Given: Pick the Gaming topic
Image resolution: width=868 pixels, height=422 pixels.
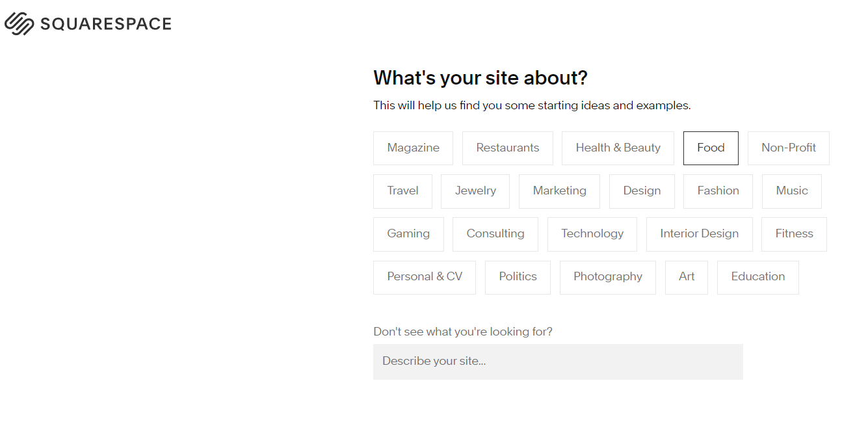Looking at the screenshot, I should [408, 234].
